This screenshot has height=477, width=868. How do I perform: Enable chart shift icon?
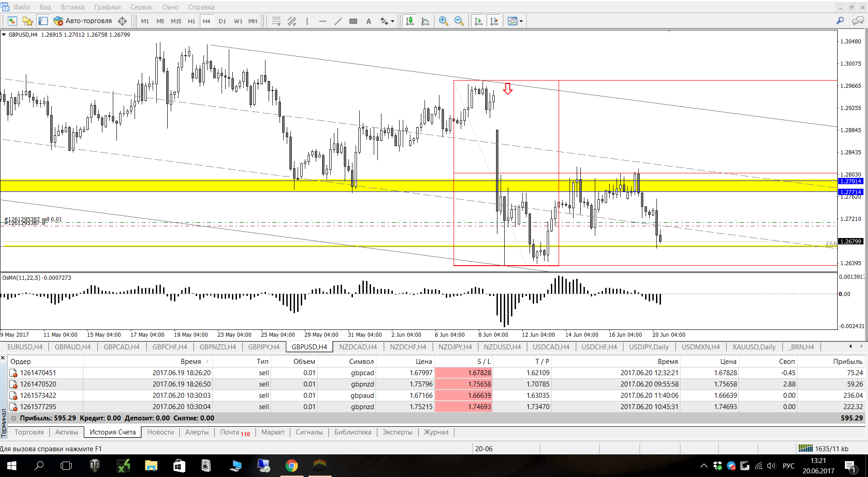494,21
